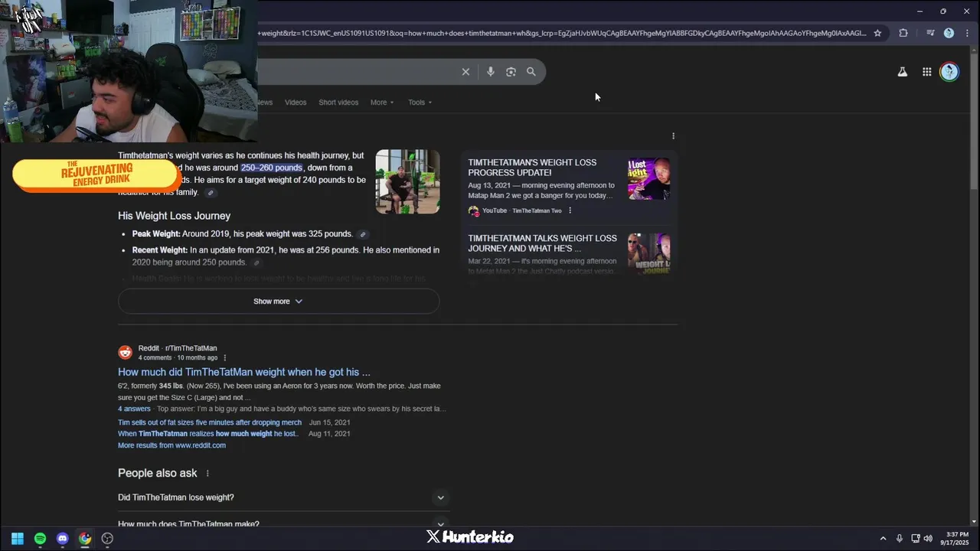Click source link icon after 'around 250 pounds'

[x=256, y=262]
